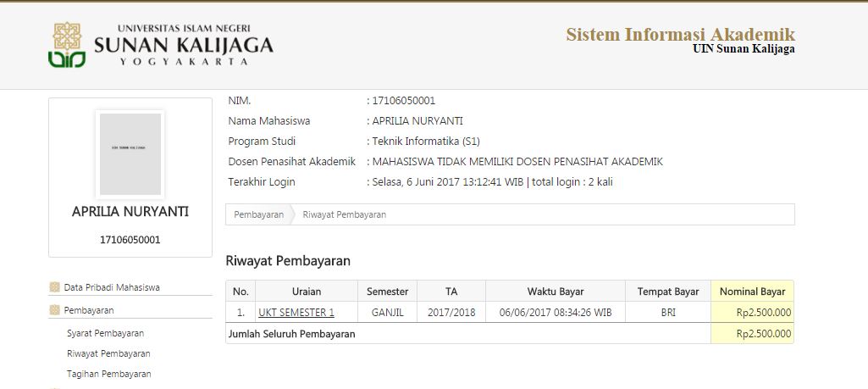This screenshot has height=389, width=868.
Task: Select the total amount in Jumlah Seluruh Pembayaran row
Action: coord(763,334)
